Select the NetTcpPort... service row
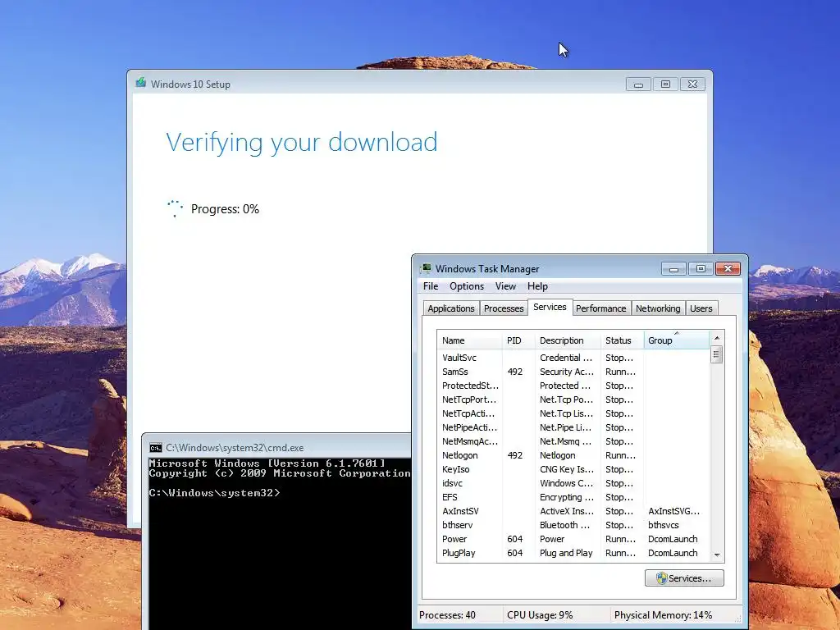Viewport: 840px width, 630px height. (573, 399)
